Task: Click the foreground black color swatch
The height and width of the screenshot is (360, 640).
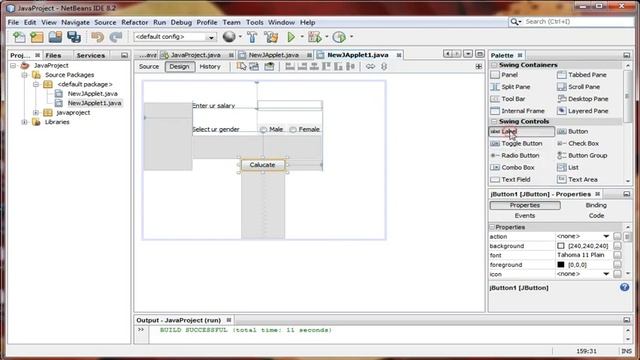Action: click(561, 264)
